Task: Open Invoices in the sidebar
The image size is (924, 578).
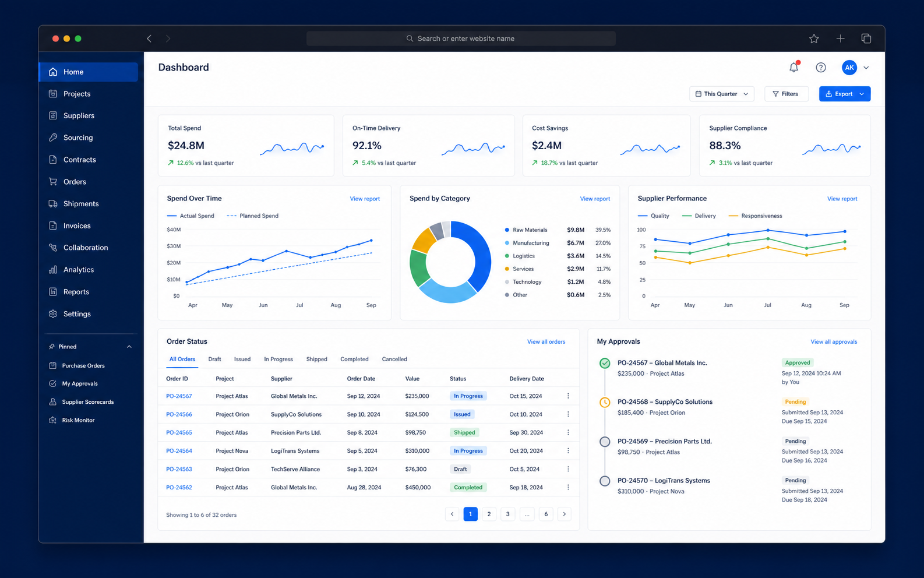Action: click(89, 225)
